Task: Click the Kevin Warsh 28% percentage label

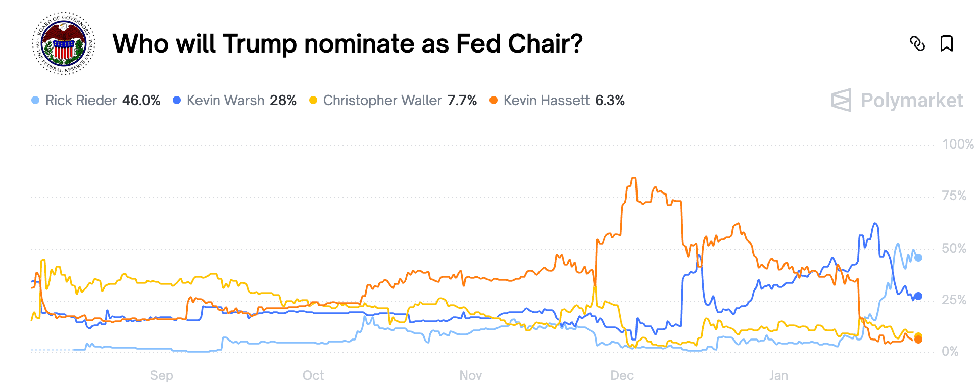Action: click(283, 100)
